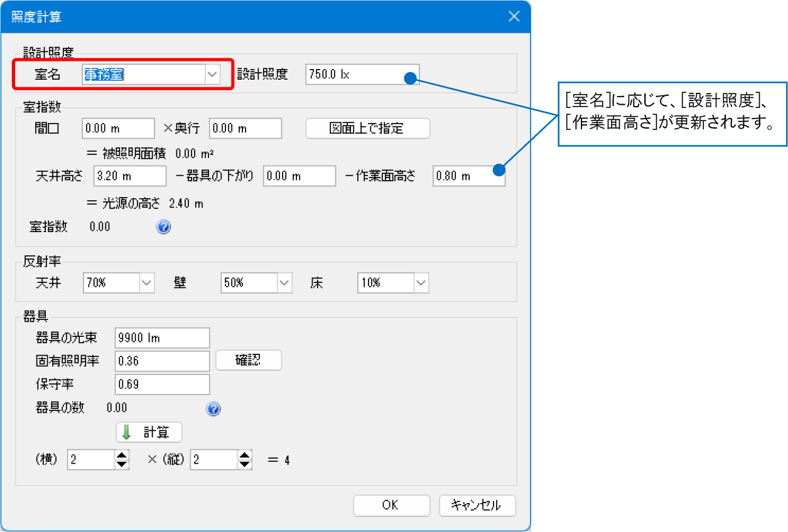Viewport: 788px width, 532px height.
Task: Expand the 床 reflectance dropdown
Action: (421, 283)
